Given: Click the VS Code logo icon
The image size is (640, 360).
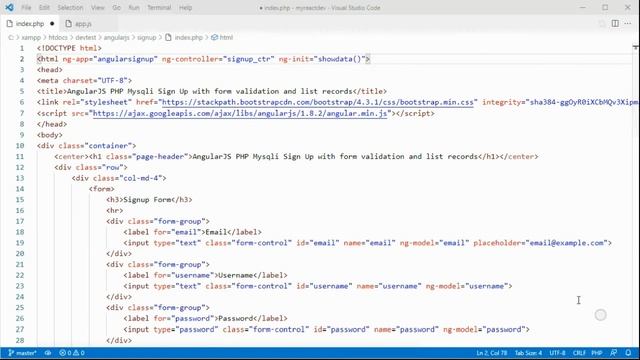Looking at the screenshot, I should click(x=9, y=7).
